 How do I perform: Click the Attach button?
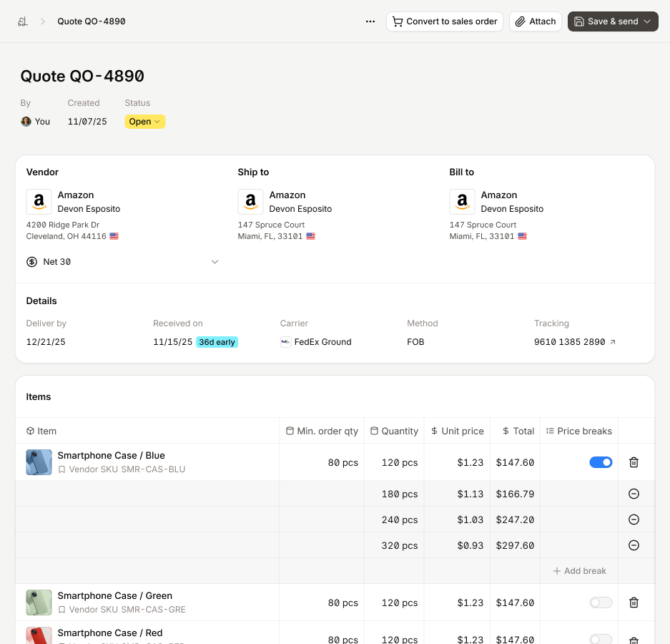[x=535, y=21]
